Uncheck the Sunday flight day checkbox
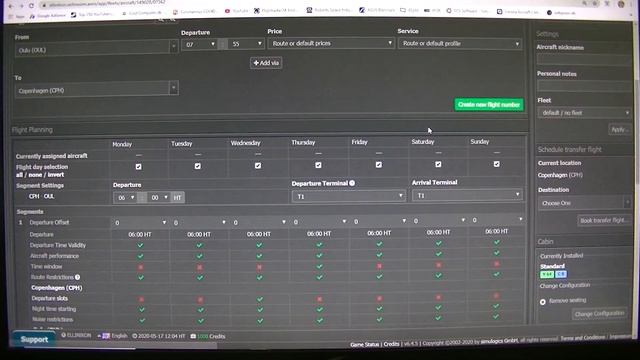The height and width of the screenshot is (360, 640). point(496,164)
